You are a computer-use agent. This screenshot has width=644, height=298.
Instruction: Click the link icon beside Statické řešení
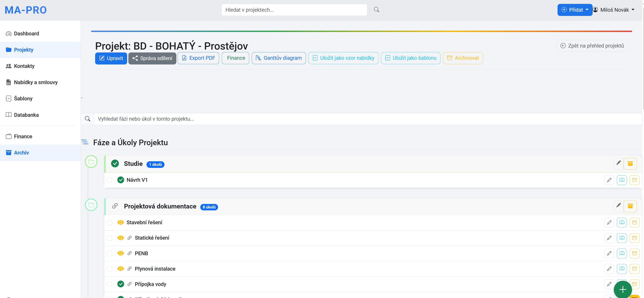[130, 238]
